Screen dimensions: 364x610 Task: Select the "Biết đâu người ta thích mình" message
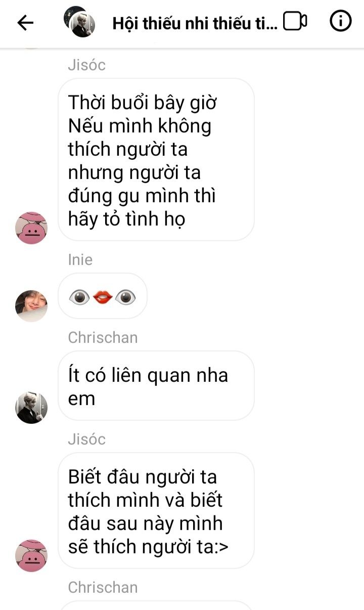click(156, 510)
